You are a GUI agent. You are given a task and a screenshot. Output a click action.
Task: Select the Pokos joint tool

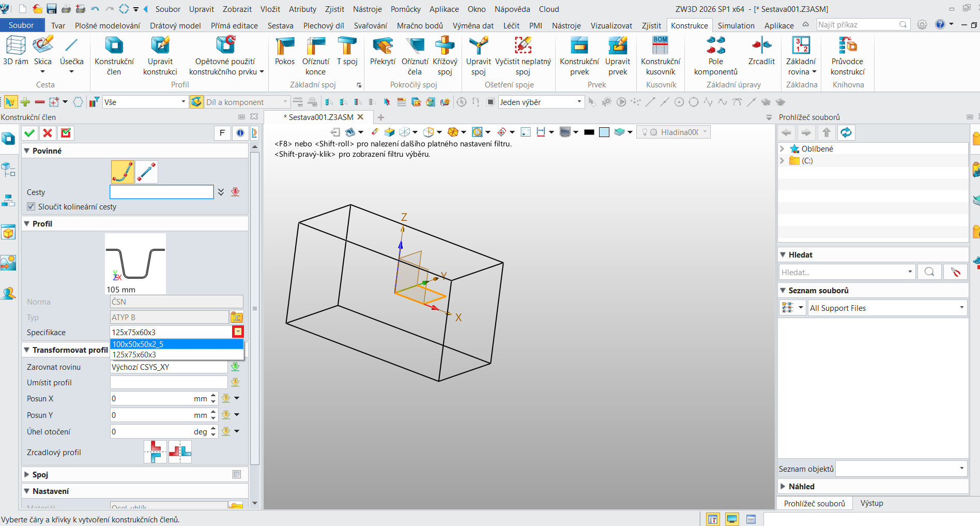[285, 51]
